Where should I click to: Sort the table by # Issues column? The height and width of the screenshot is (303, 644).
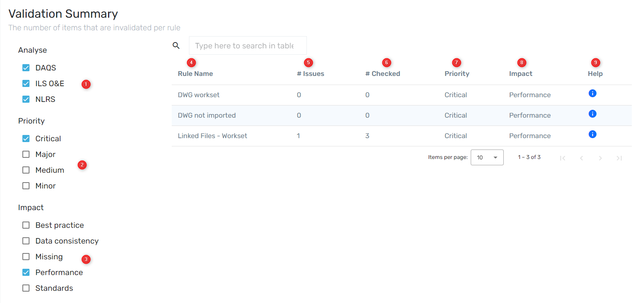click(310, 73)
